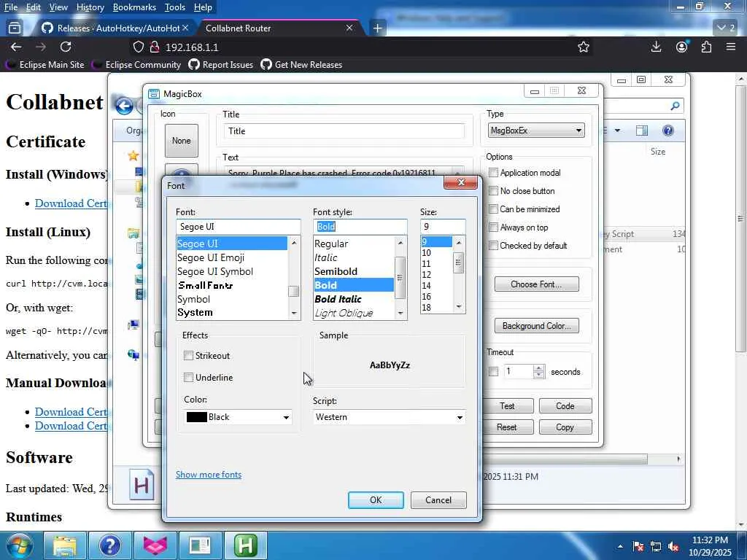Bookmark this page with the star icon

point(583,47)
